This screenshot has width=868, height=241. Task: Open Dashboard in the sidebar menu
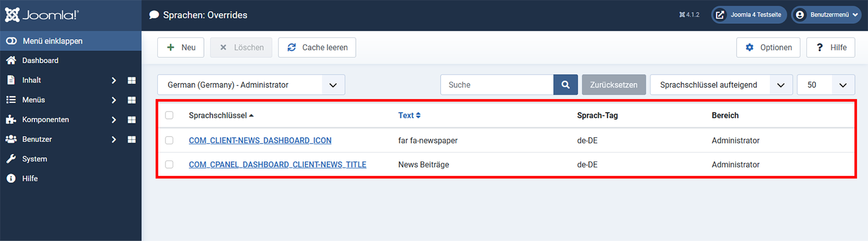[40, 61]
